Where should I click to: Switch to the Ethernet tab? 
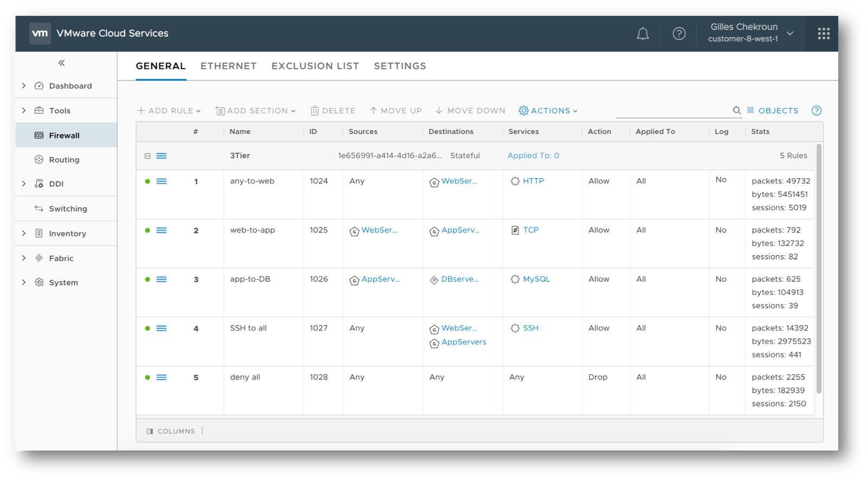tap(228, 66)
